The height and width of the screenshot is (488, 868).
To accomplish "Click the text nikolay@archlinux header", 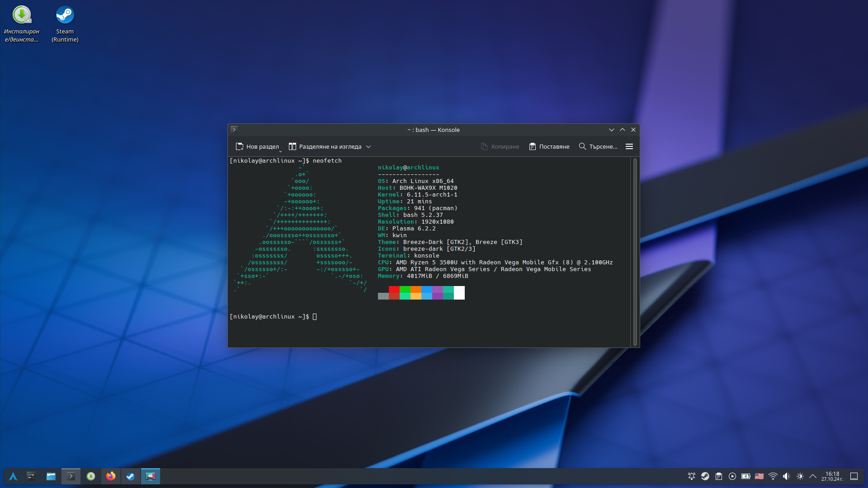I will point(409,168).
